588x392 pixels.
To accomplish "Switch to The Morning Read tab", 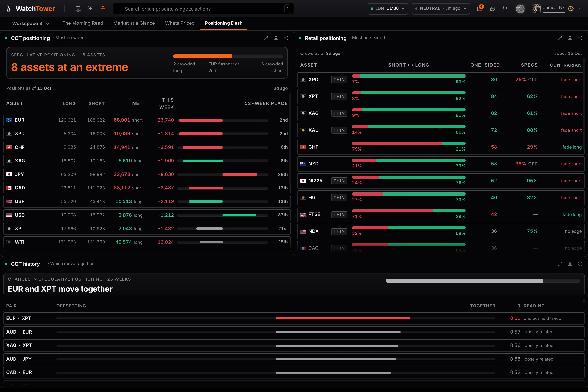I will 83,23.
